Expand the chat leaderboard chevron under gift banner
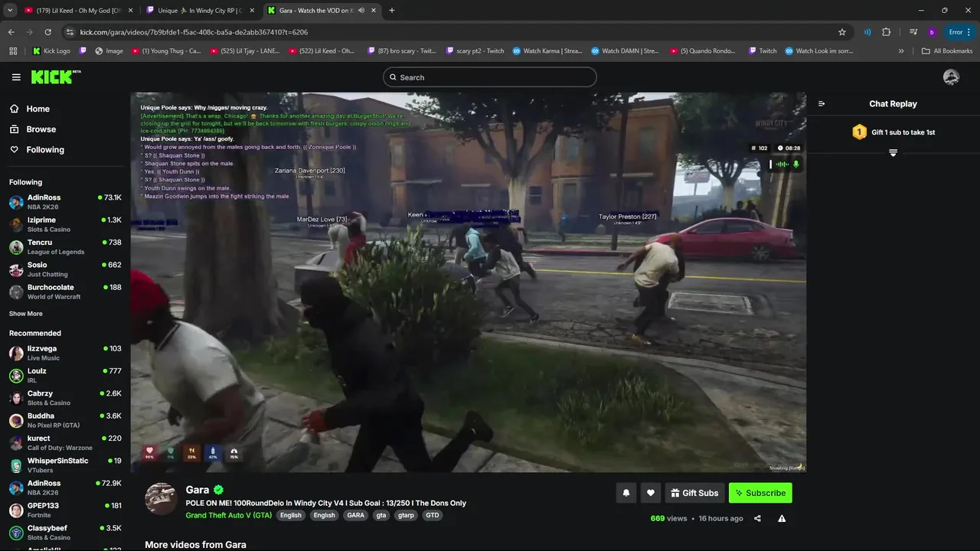Viewport: 980px width, 551px height. click(x=893, y=153)
